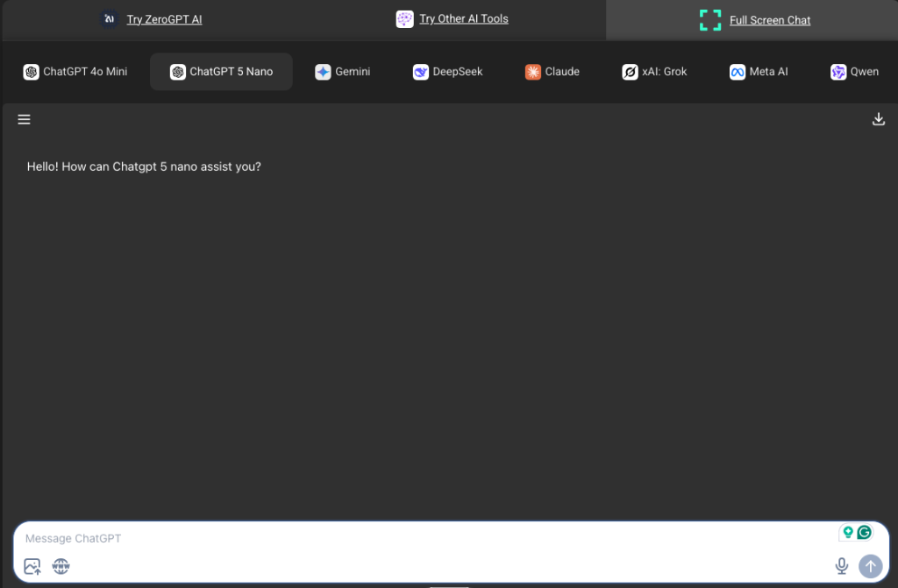Switch to the Gemini model tab
898x588 pixels.
pos(343,72)
